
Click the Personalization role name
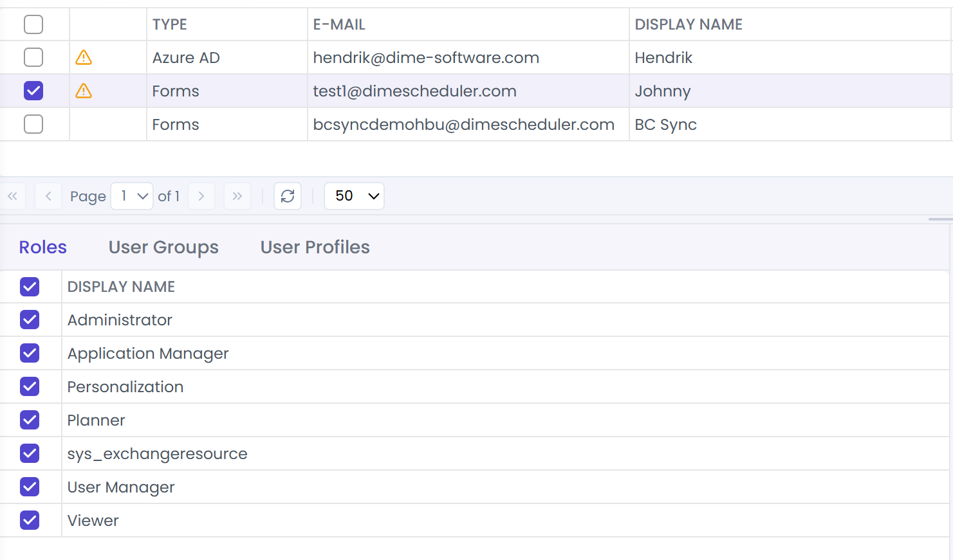[x=125, y=387]
